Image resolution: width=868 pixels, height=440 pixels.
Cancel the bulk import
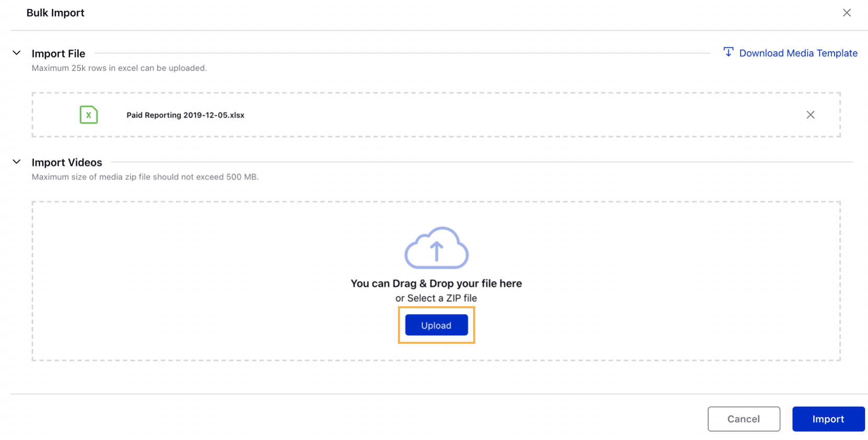pos(744,419)
